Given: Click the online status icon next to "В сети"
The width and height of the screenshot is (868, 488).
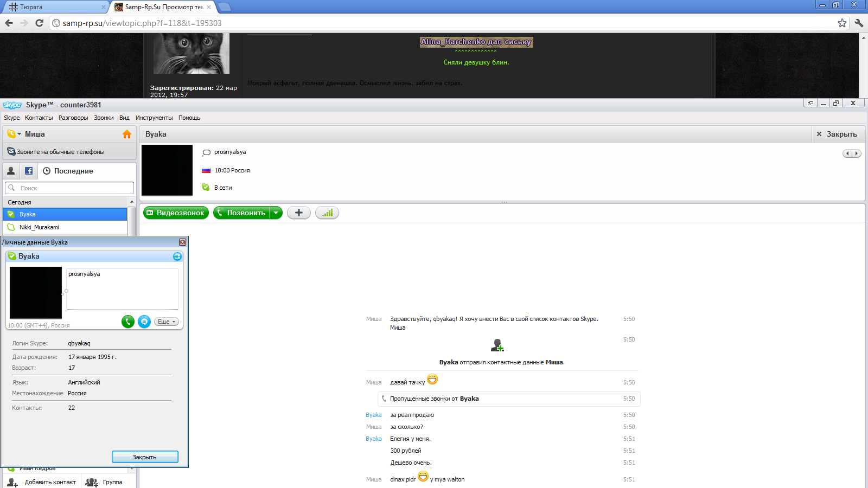Looking at the screenshot, I should 206,188.
